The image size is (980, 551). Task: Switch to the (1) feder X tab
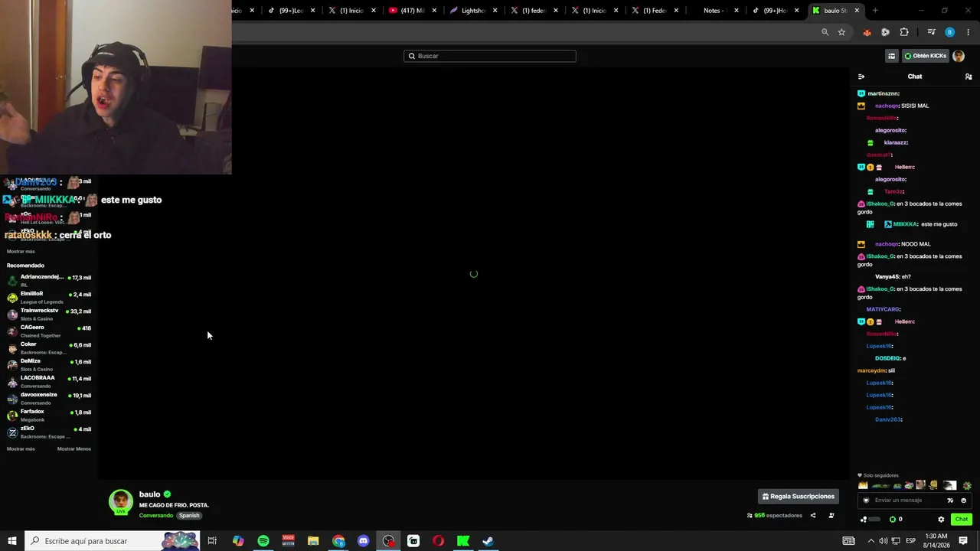(534, 11)
